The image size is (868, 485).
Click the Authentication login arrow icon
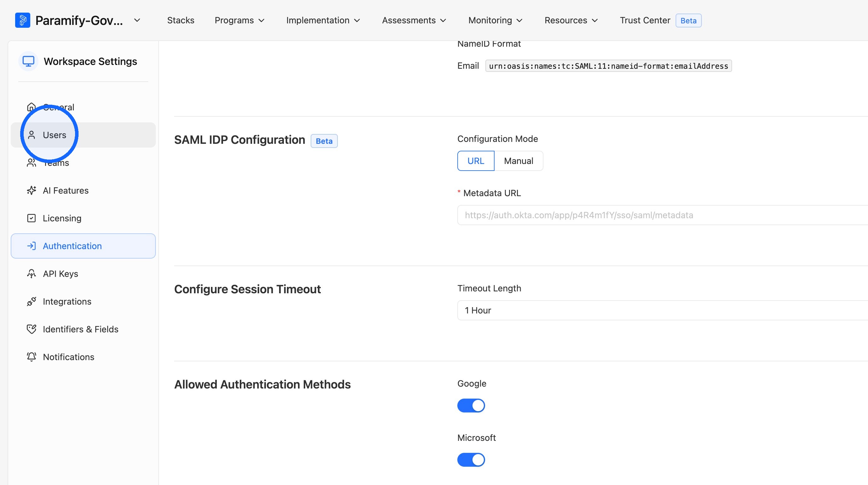(31, 246)
